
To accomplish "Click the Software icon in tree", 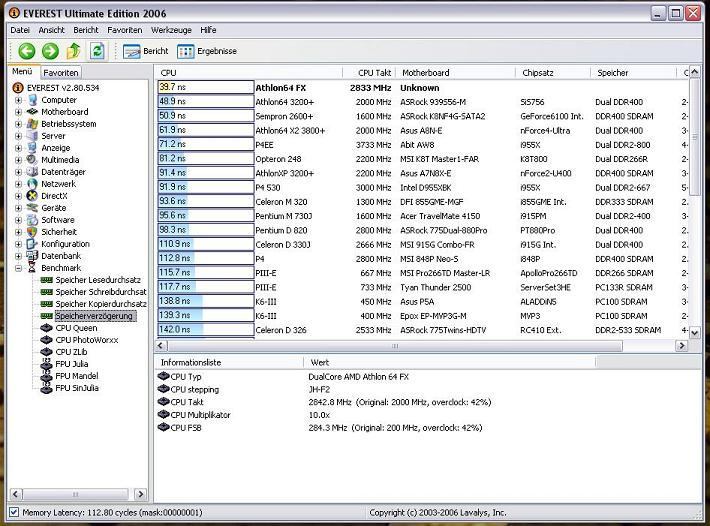I will point(33,220).
